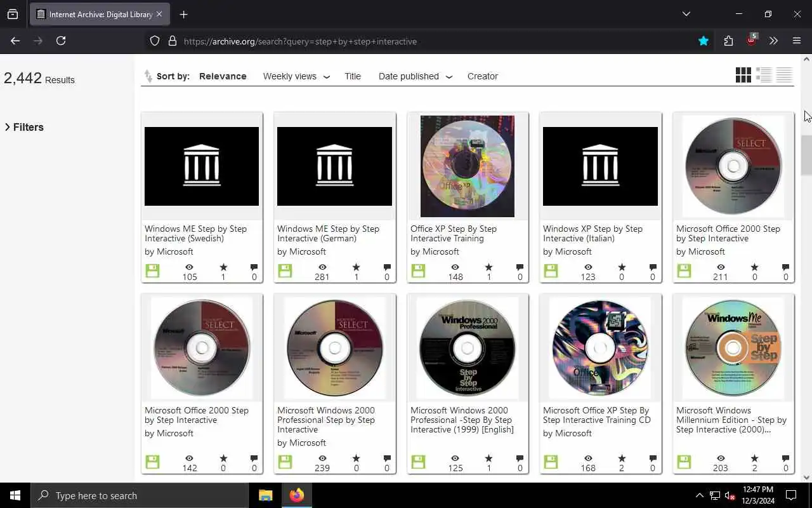Toggle sort direction arrows icon
Image resolution: width=812 pixels, height=508 pixels.
(148, 76)
